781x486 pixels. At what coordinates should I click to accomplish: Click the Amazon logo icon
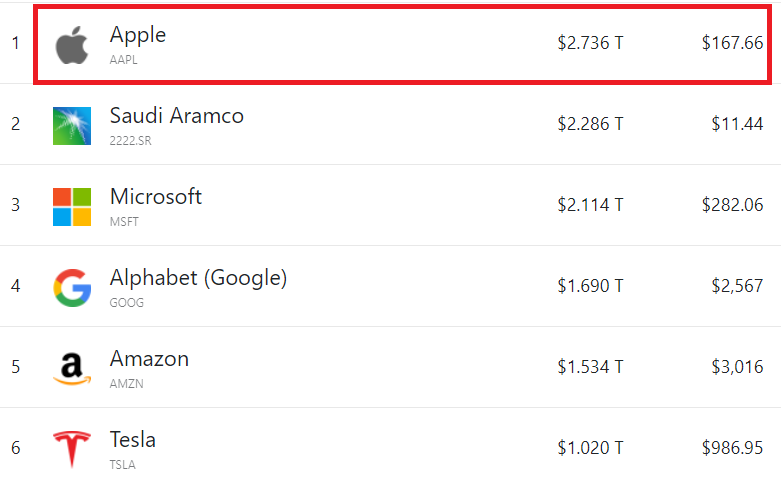click(72, 368)
